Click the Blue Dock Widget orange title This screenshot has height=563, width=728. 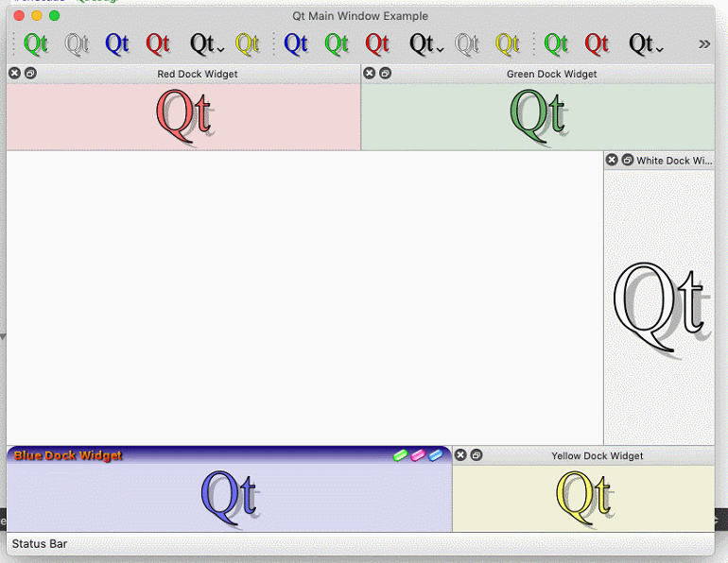(68, 456)
